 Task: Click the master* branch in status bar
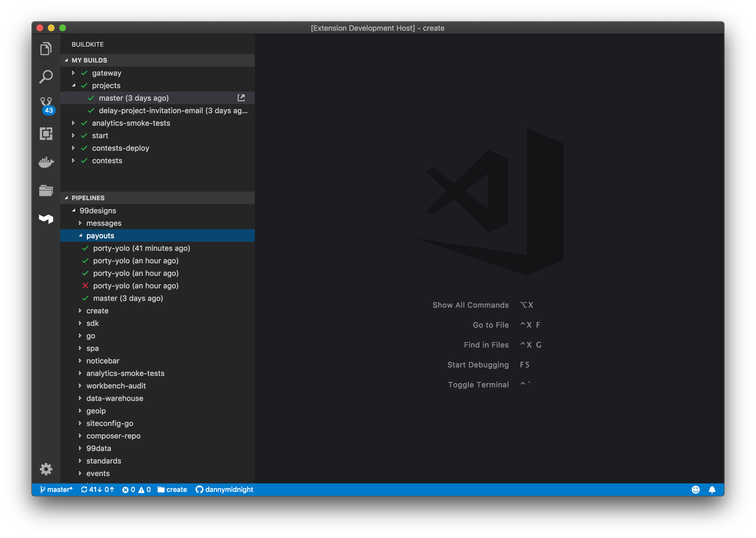56,489
